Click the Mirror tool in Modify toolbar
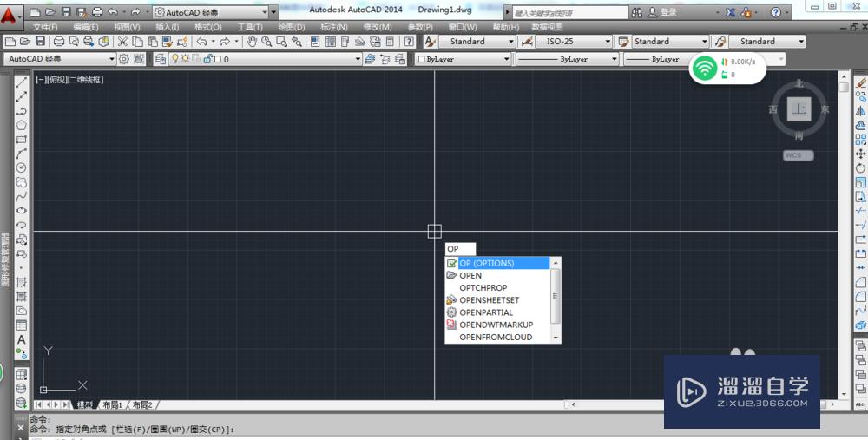The width and height of the screenshot is (868, 440). 861,111
